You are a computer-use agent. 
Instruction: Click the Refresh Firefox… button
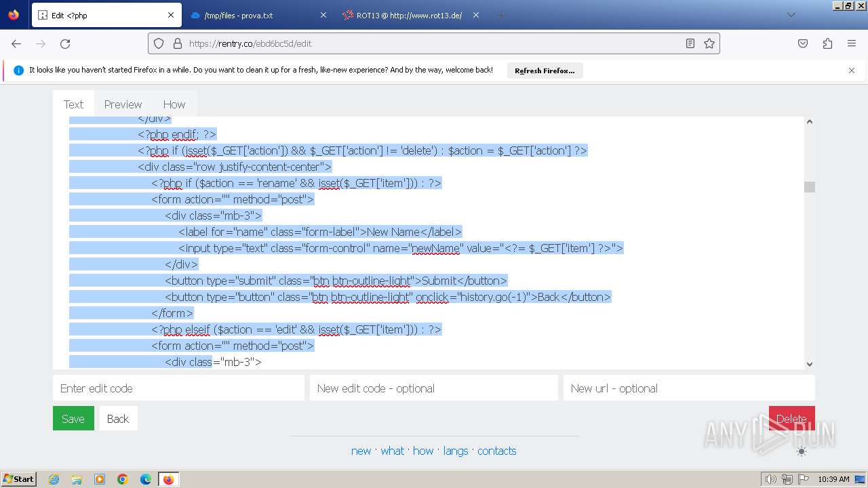click(545, 70)
